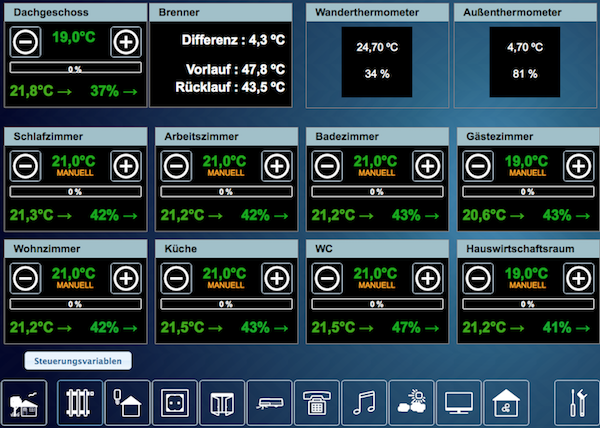Open the music note icon
This screenshot has width=600, height=428.
coord(364,403)
